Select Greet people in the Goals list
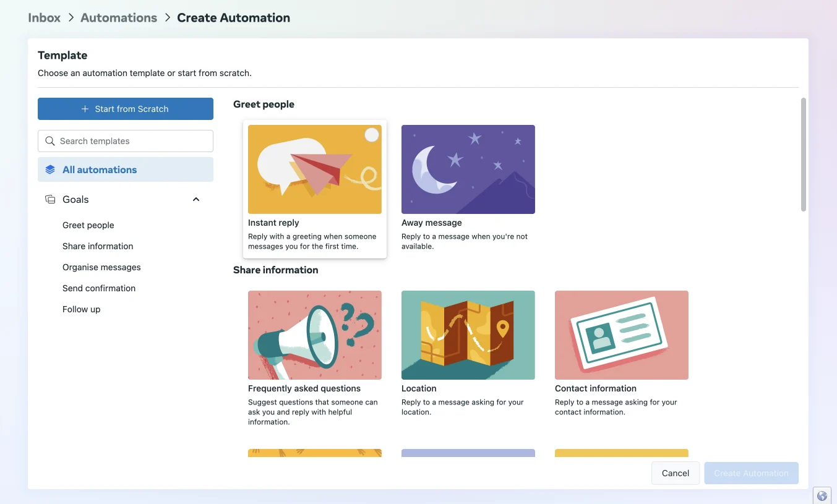 point(88,225)
